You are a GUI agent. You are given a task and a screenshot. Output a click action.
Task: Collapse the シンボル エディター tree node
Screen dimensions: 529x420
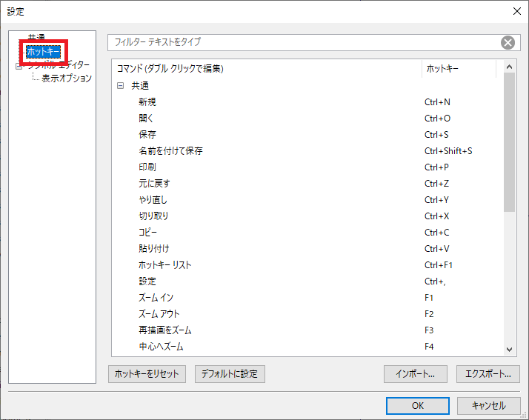tap(19, 66)
